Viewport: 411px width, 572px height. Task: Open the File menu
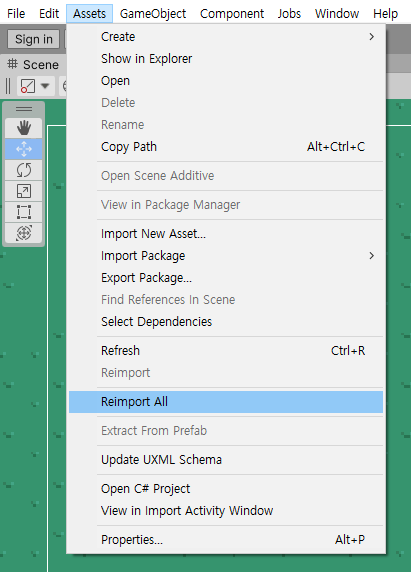tap(16, 13)
